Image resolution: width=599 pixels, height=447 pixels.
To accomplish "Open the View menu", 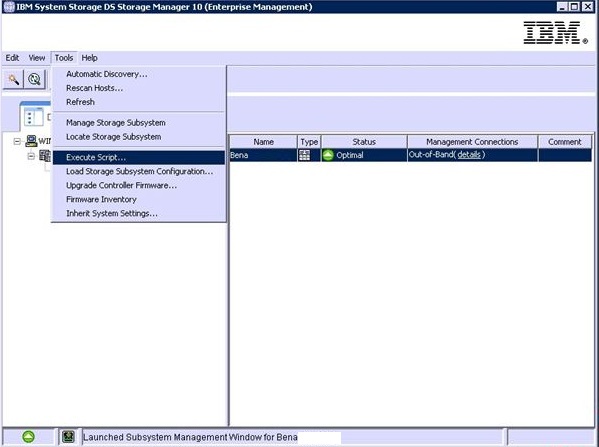I will coord(37,58).
